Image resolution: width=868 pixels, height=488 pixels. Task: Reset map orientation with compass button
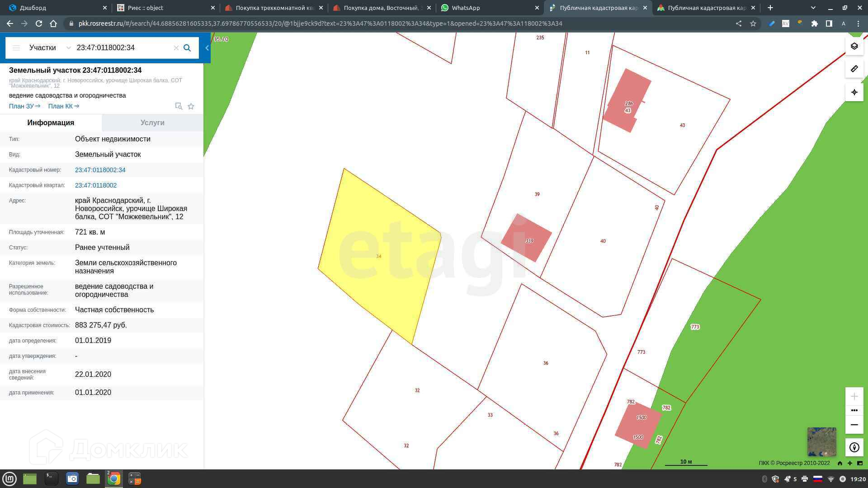tap(854, 447)
